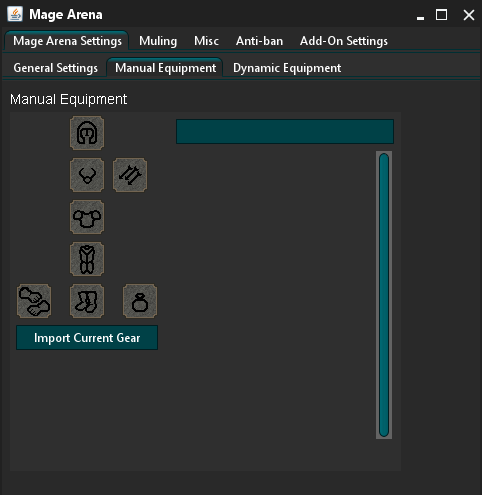Click the vertical scrollbar thumb in item list
482x495 pixels.
point(384,295)
